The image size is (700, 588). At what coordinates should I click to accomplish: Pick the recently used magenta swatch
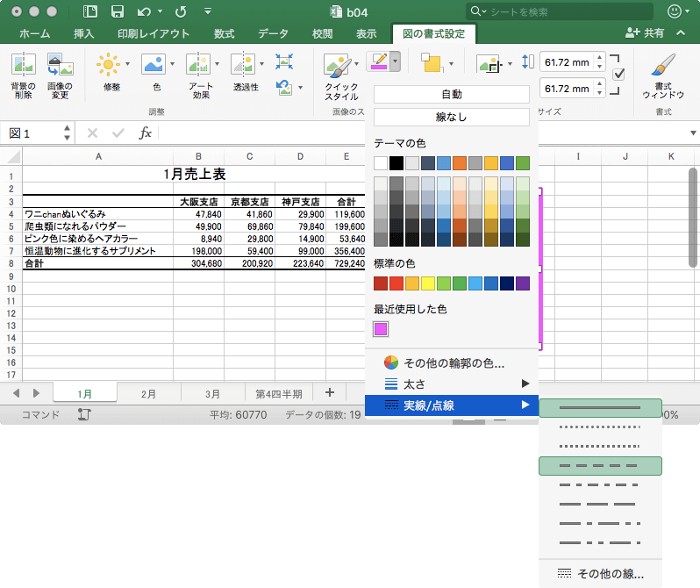click(381, 329)
